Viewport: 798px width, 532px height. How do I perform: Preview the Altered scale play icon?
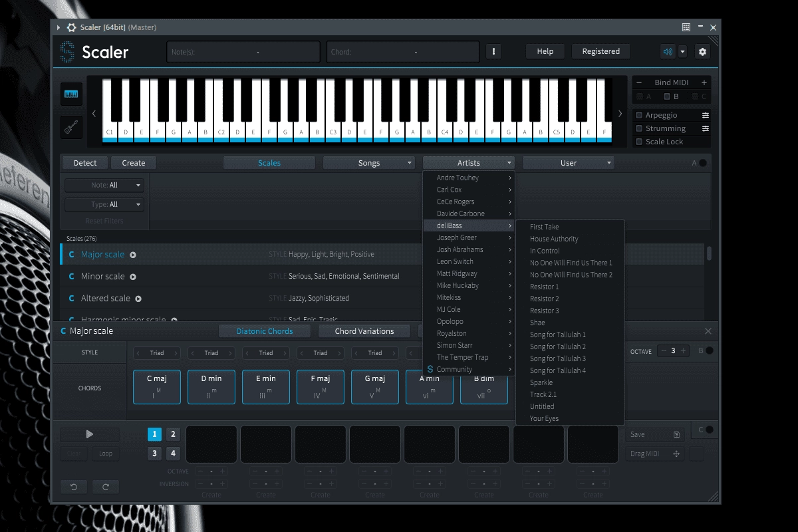click(x=138, y=299)
